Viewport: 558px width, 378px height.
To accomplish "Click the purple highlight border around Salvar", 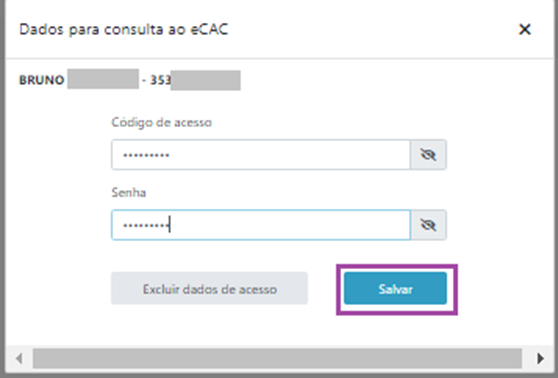I will tap(397, 266).
